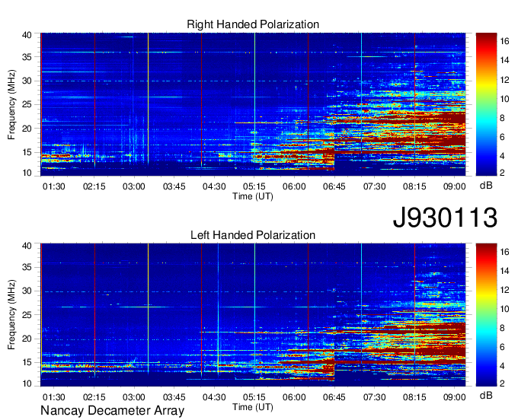Click the 03:45 tick label on top plot
This screenshot has height=420, width=518.
[174, 186]
